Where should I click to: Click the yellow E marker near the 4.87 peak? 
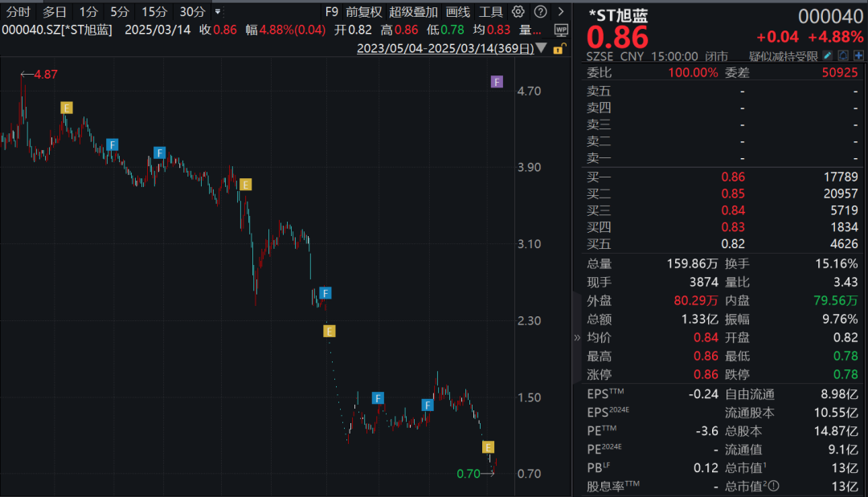point(67,108)
